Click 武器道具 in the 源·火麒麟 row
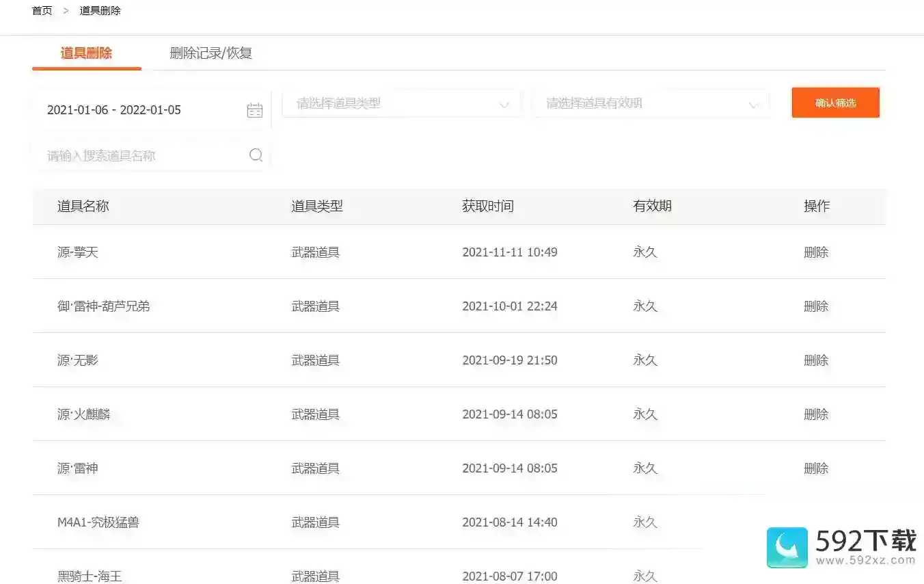The width and height of the screenshot is (924, 584). [x=316, y=414]
